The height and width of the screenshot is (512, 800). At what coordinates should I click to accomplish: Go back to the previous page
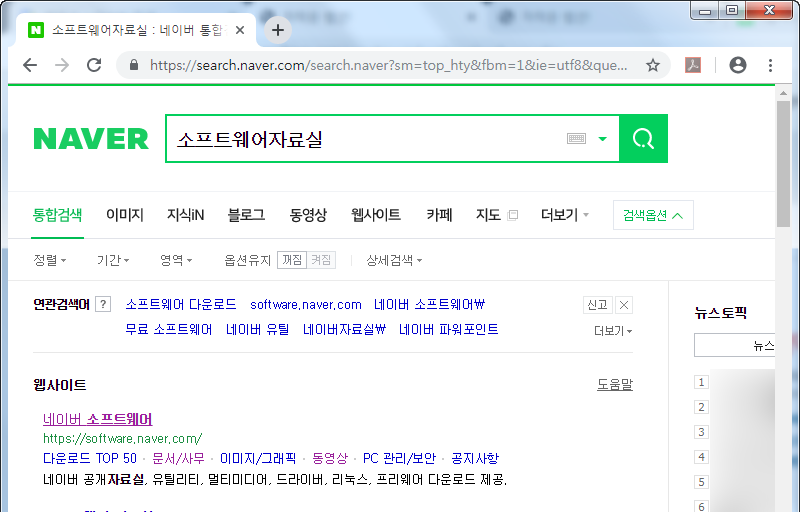(30, 65)
